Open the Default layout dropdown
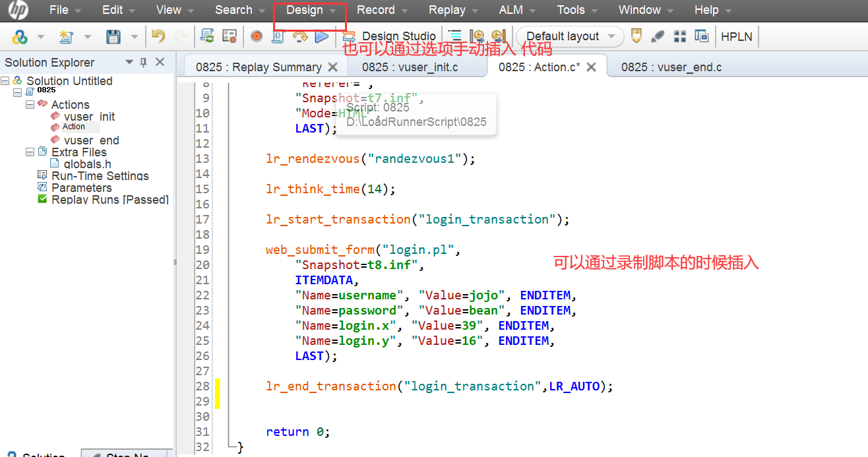The width and height of the screenshot is (868, 457). click(x=570, y=36)
